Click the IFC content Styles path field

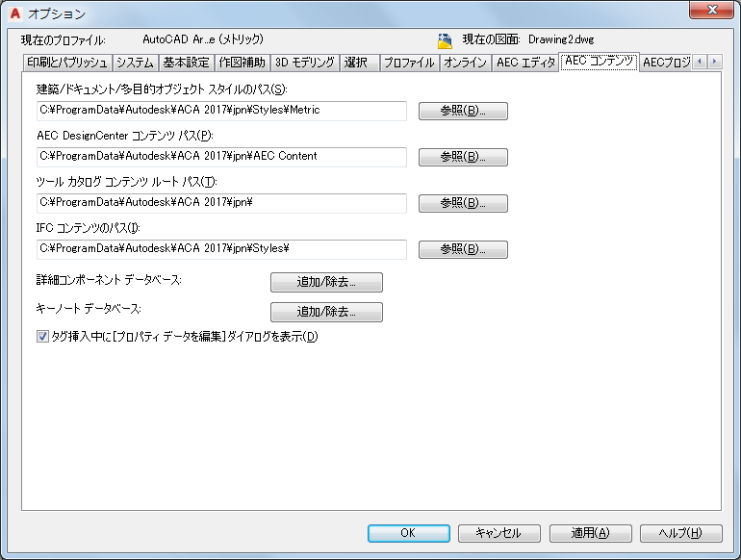(x=221, y=249)
